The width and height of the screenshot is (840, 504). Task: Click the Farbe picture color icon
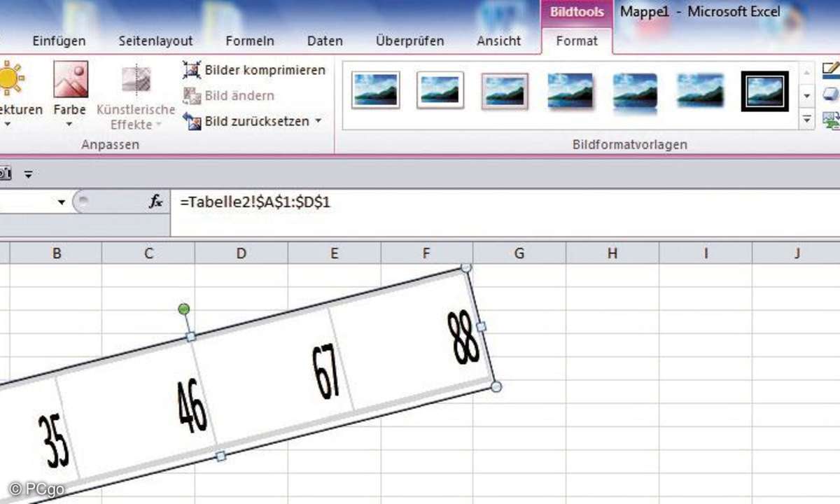(x=71, y=80)
